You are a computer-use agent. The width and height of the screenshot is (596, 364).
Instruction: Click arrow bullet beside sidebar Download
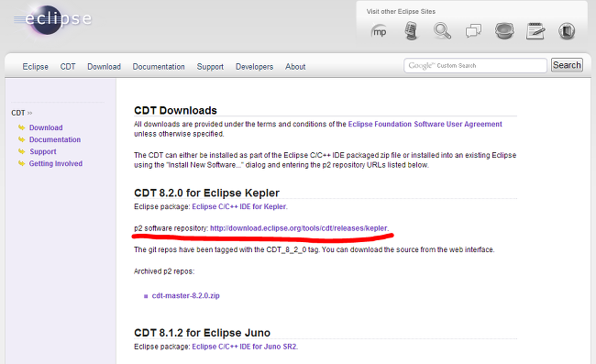pyautogui.click(x=22, y=127)
